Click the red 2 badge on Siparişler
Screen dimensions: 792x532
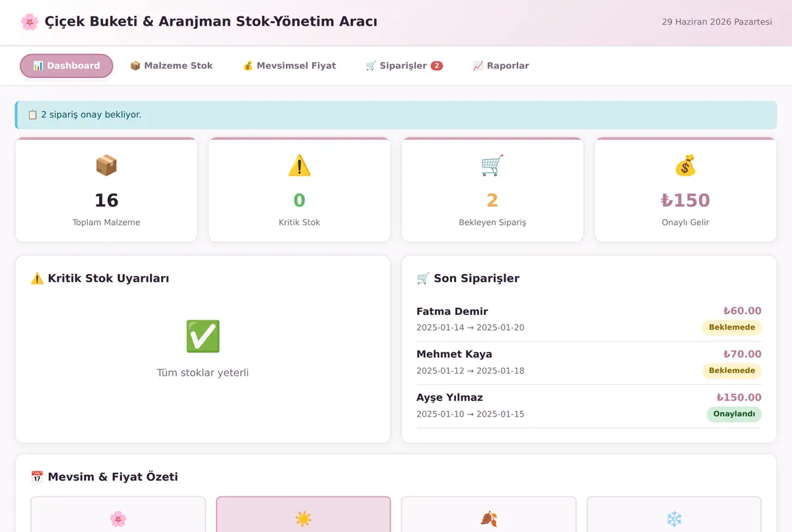[436, 66]
